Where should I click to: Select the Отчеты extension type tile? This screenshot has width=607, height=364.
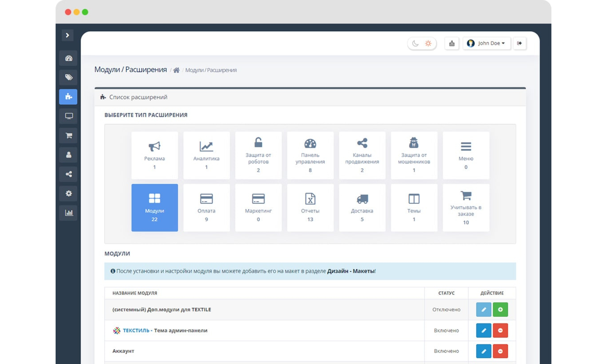tap(310, 207)
